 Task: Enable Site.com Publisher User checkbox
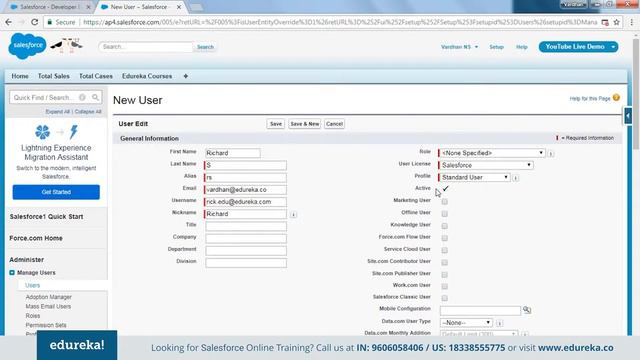point(444,274)
